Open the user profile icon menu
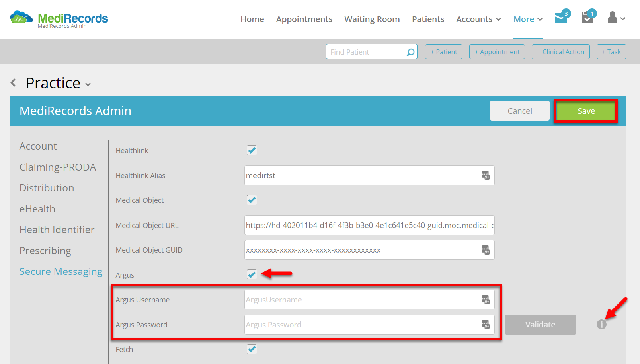Image resolution: width=640 pixels, height=364 pixels. coord(617,18)
